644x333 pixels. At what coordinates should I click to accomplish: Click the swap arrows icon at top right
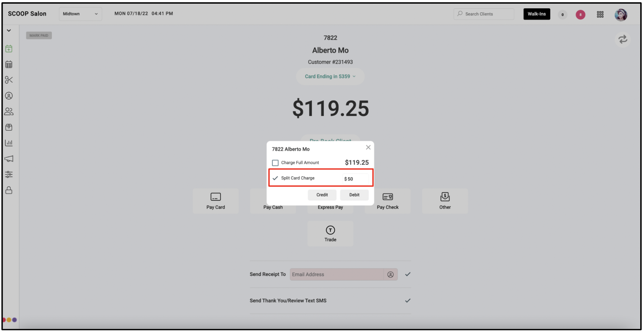pos(623,40)
